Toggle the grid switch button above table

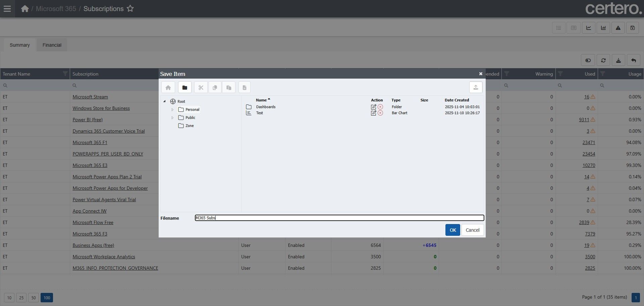coord(588,60)
